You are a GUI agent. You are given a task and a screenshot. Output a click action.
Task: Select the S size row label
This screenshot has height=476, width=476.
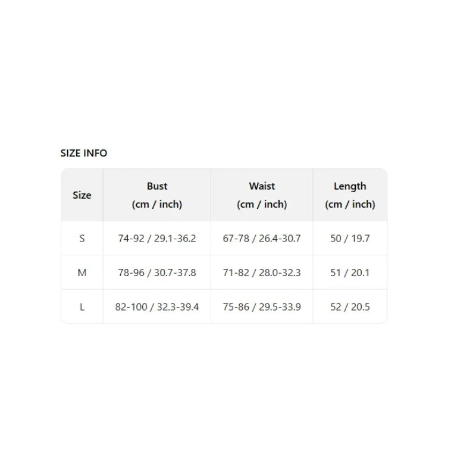[82, 239]
